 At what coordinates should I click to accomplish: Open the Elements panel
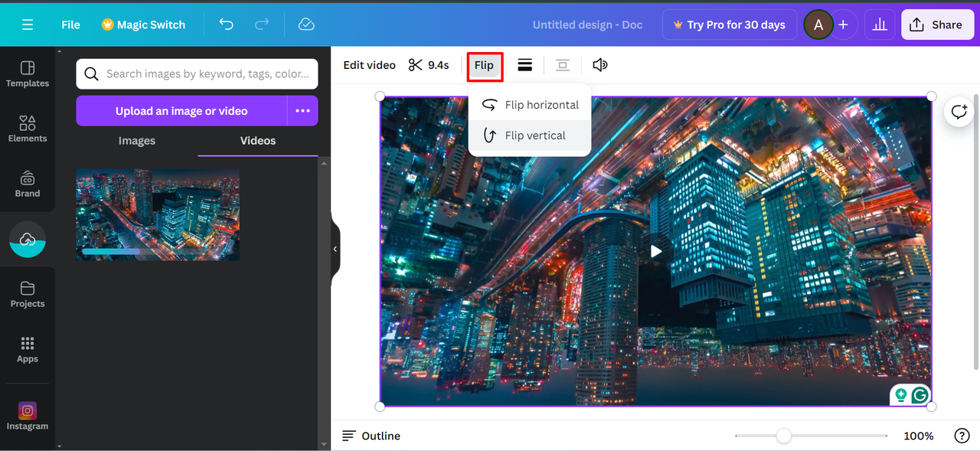[x=28, y=129]
